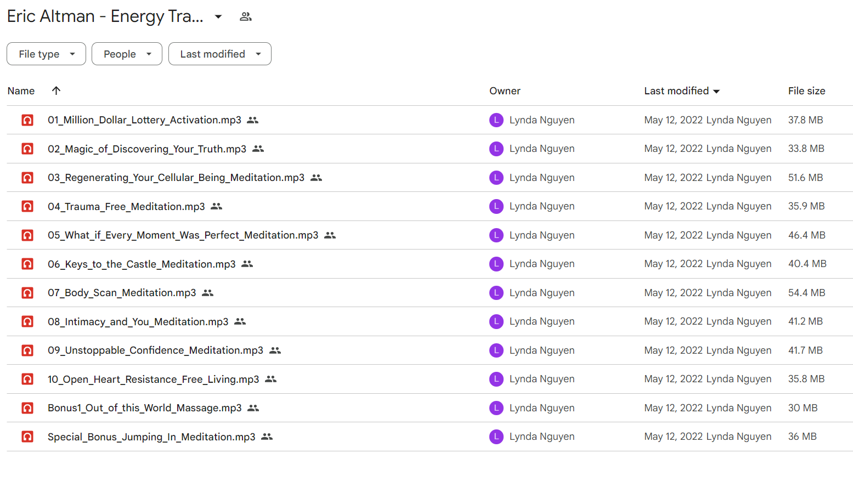The image size is (853, 504).
Task: Click modified date in the 06_Keys_to_the_Castle row
Action: [x=674, y=264]
